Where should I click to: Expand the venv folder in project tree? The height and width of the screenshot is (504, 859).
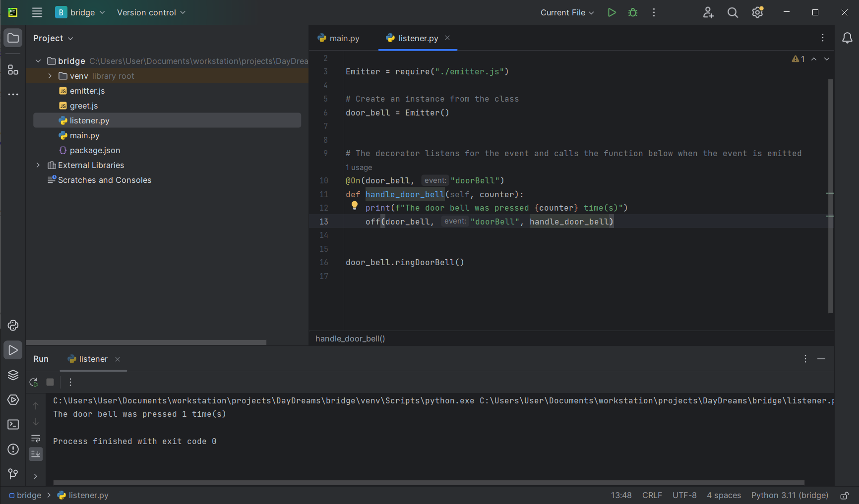click(x=50, y=76)
